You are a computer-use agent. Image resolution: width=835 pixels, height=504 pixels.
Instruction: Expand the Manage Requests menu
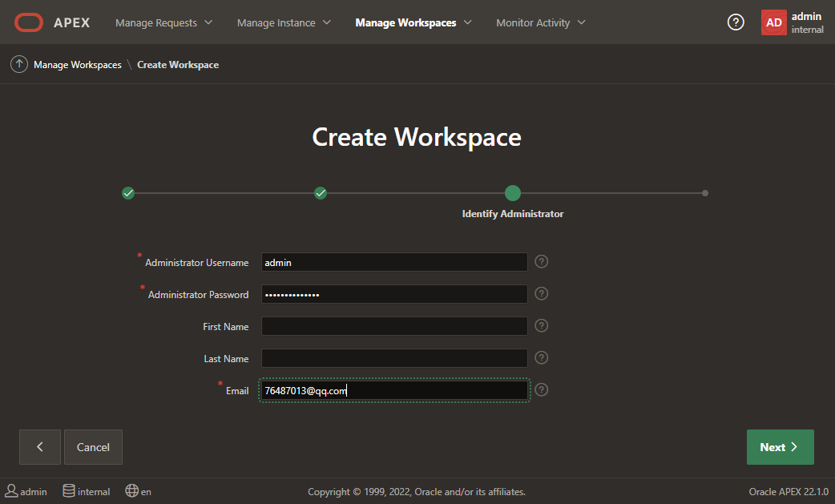164,22
